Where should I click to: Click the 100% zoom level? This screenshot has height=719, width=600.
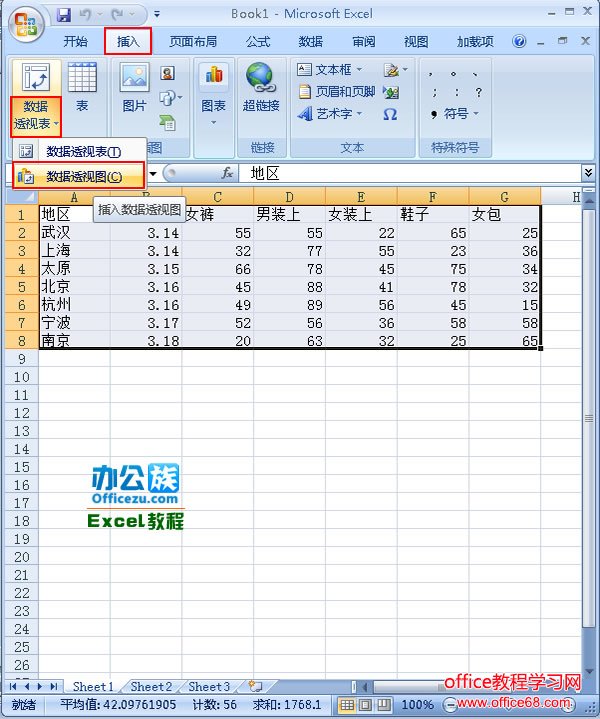tap(417, 705)
